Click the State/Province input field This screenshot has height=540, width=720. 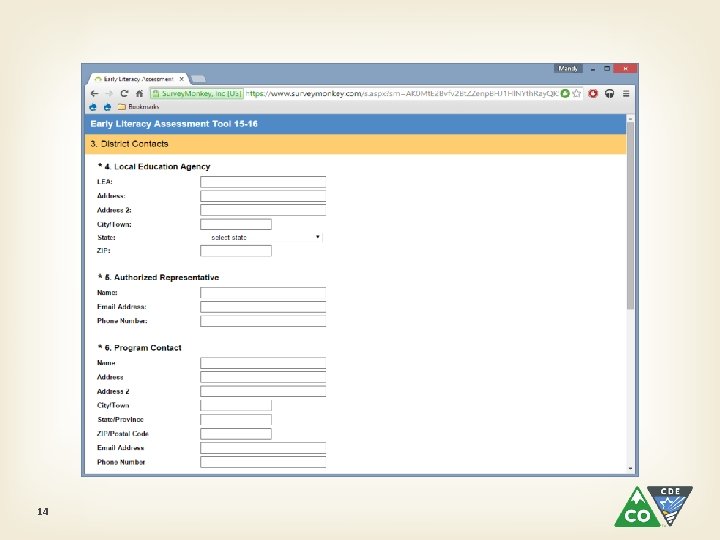236,420
